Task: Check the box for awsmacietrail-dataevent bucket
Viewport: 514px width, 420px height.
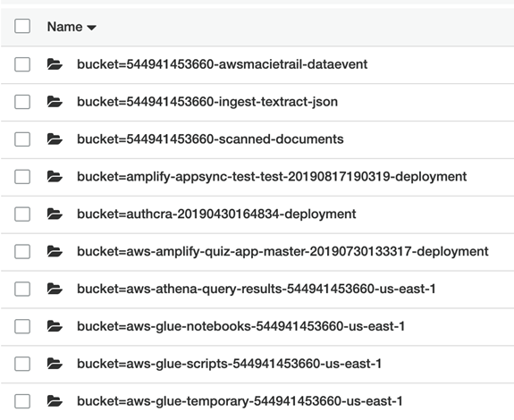Action: click(22, 64)
